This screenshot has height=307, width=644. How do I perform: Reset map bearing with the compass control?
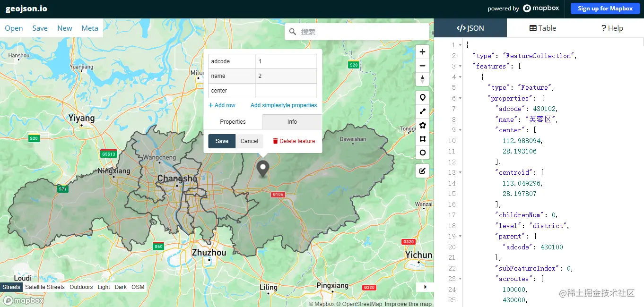pos(422,79)
